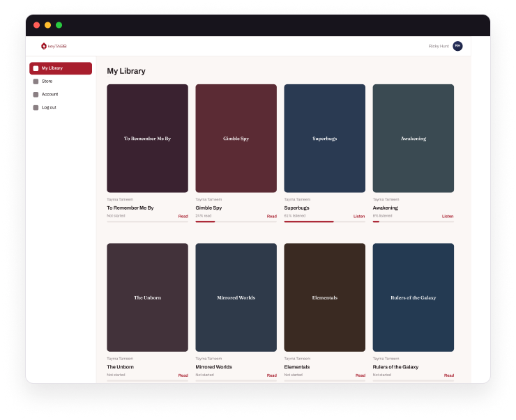The image size is (516, 420).
Task: Click the Superbugs listening progress bar
Action: pos(325,221)
